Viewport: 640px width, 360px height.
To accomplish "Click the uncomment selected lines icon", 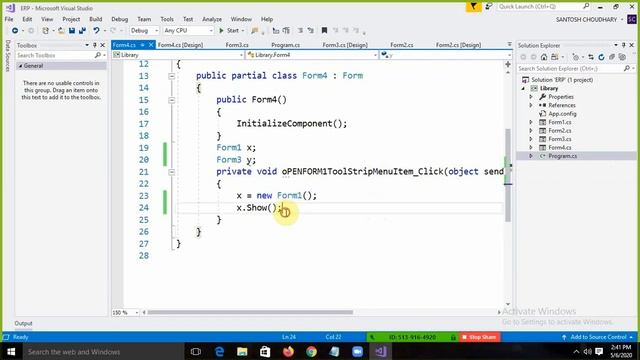I will 311,31.
